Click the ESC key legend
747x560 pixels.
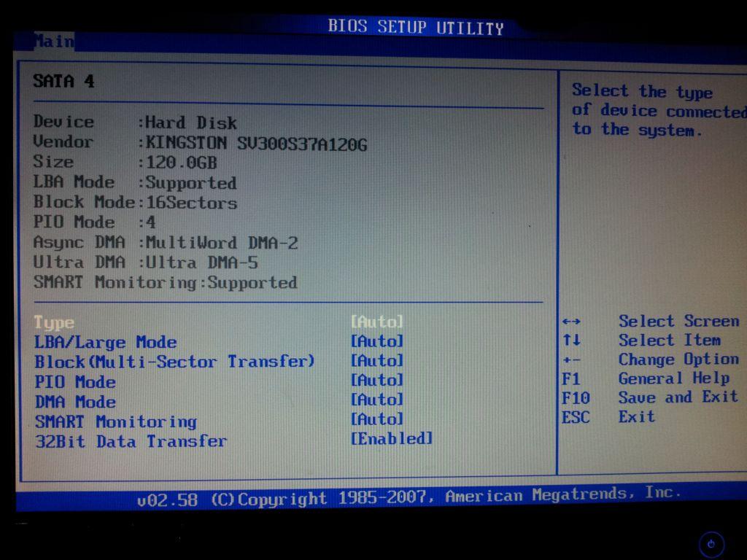576,418
